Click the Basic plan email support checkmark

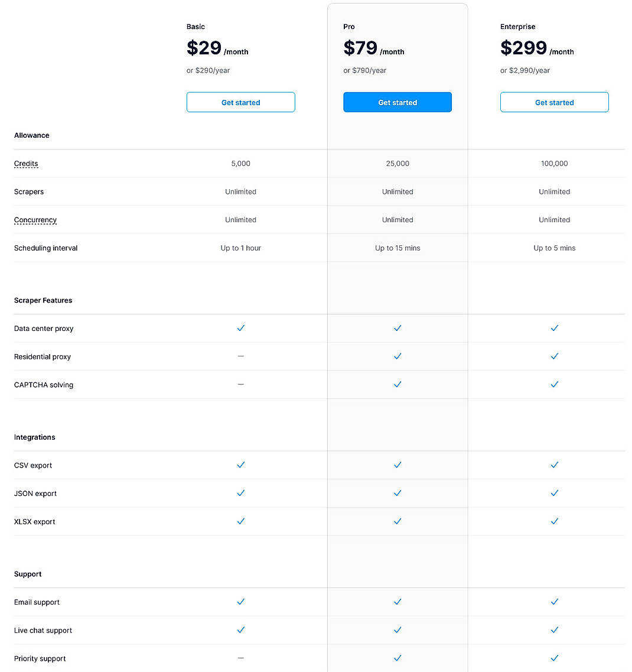pos(240,602)
